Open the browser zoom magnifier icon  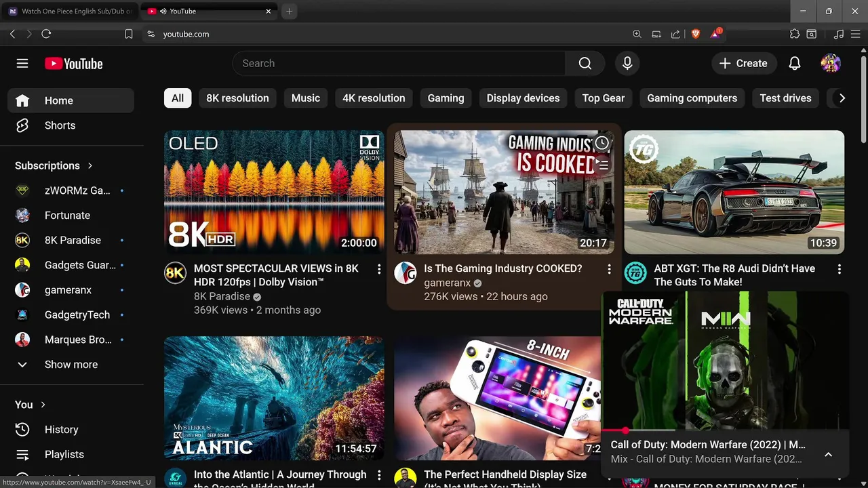637,34
